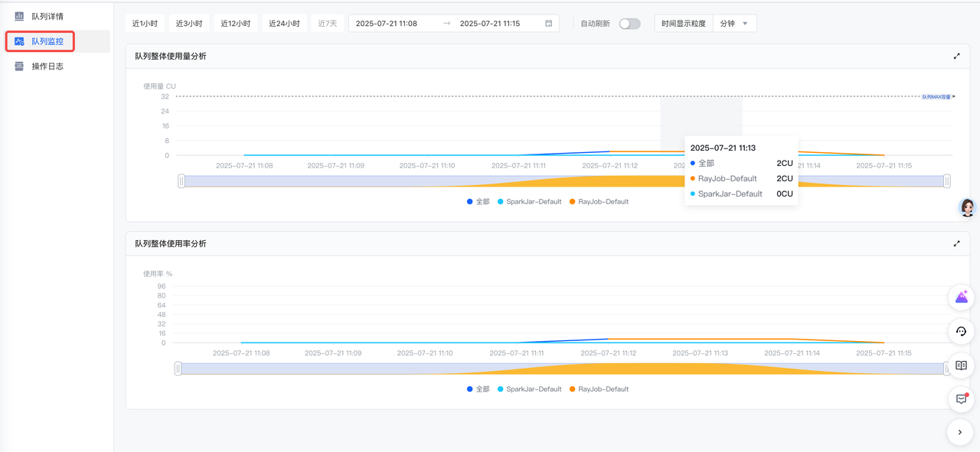This screenshot has height=452, width=980.
Task: Click the start time field 2025-07-21 11:08
Action: (x=387, y=24)
